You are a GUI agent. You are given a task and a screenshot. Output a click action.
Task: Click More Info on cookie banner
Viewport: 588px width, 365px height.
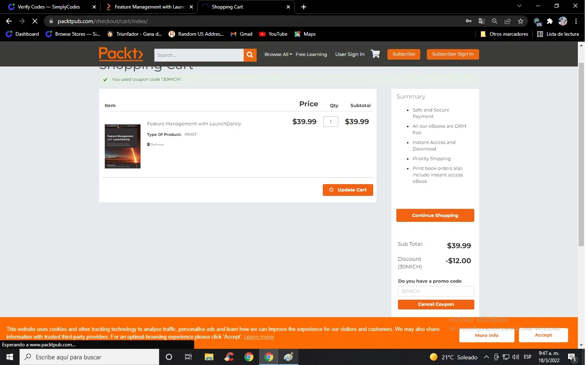tap(486, 335)
